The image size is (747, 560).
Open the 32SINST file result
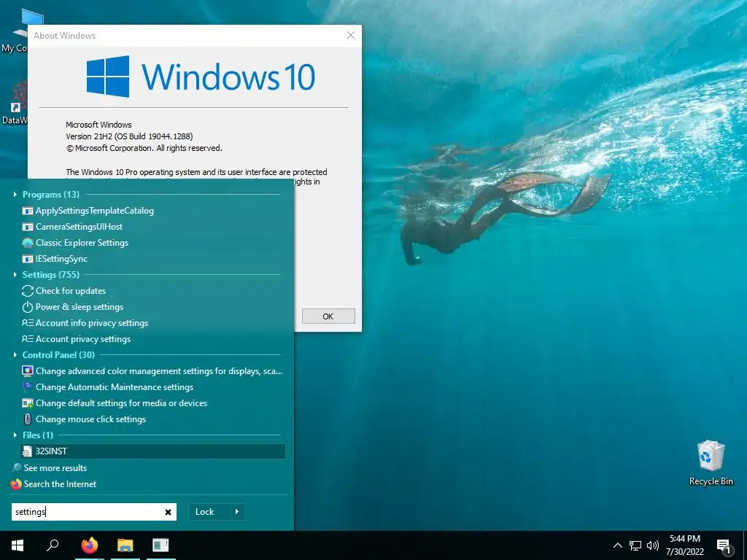coord(152,451)
